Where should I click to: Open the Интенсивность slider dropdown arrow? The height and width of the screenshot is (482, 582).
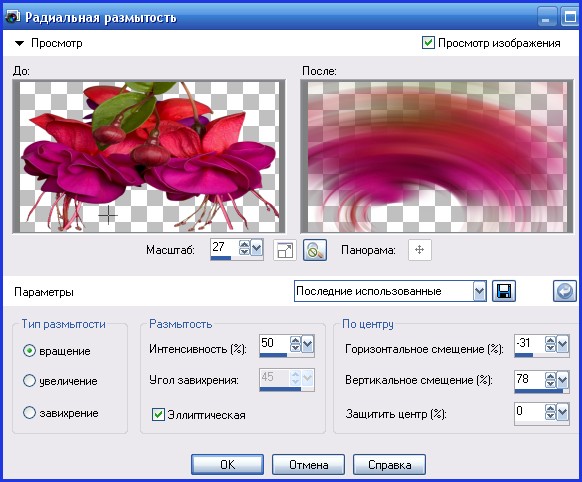(308, 344)
